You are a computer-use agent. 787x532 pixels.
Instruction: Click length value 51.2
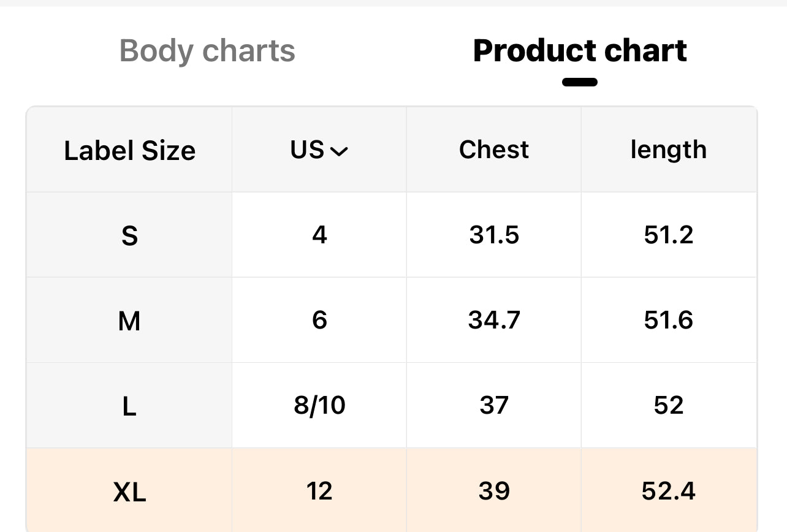pyautogui.click(x=668, y=235)
